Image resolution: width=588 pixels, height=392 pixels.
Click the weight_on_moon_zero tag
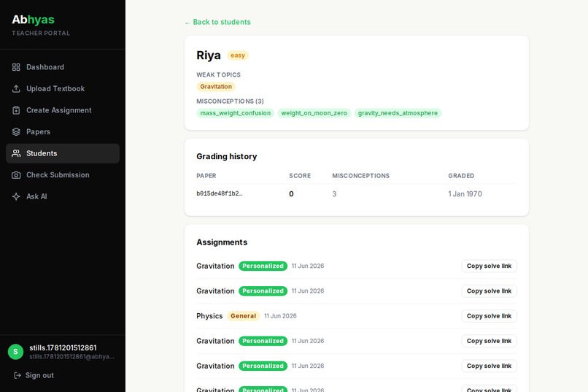tap(314, 113)
